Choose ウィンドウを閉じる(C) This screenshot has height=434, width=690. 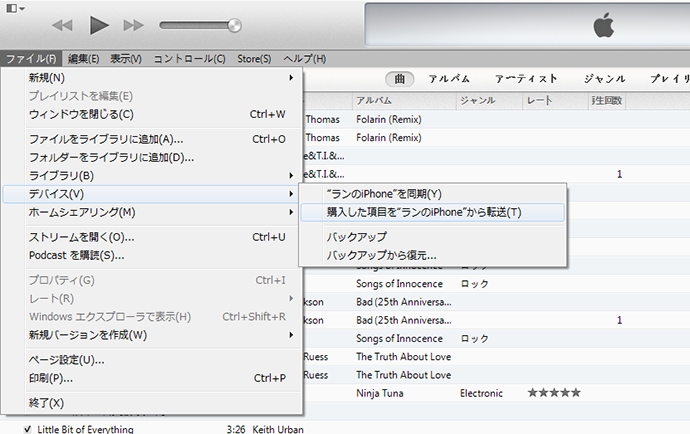(152, 114)
